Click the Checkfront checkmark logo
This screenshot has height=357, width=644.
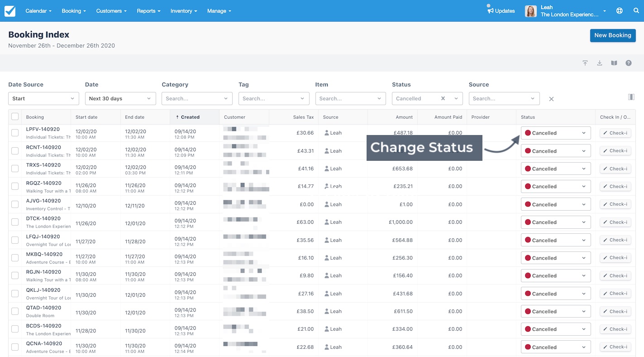click(10, 11)
